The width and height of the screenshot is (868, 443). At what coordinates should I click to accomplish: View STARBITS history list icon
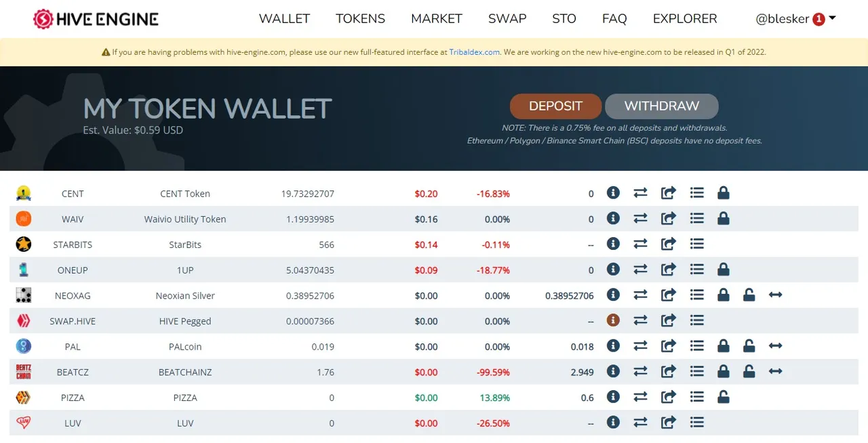tap(696, 244)
